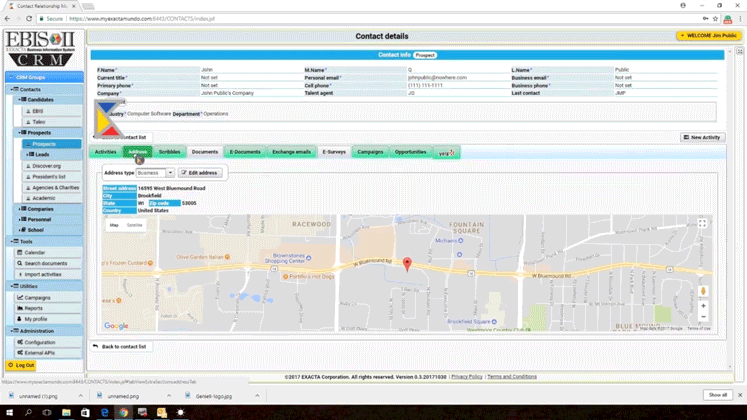Open the Taleo candidates list
Image resolution: width=747 pixels, height=420 pixels.
51,122
